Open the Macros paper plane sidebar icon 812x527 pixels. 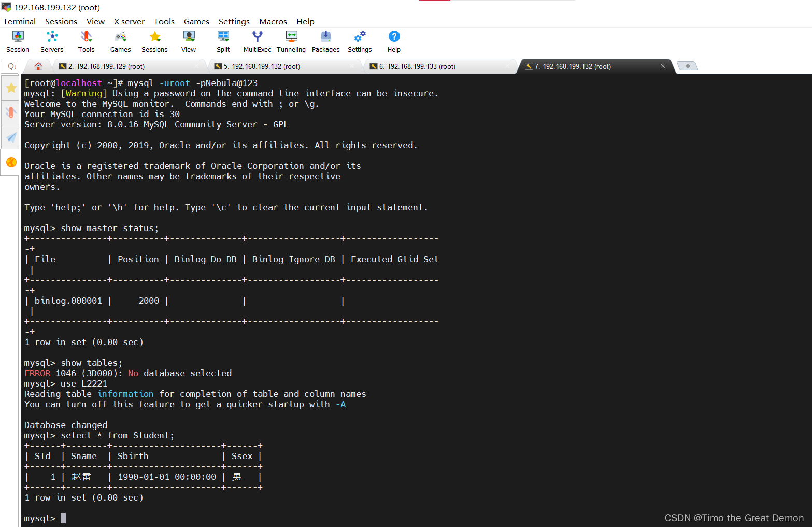click(11, 137)
